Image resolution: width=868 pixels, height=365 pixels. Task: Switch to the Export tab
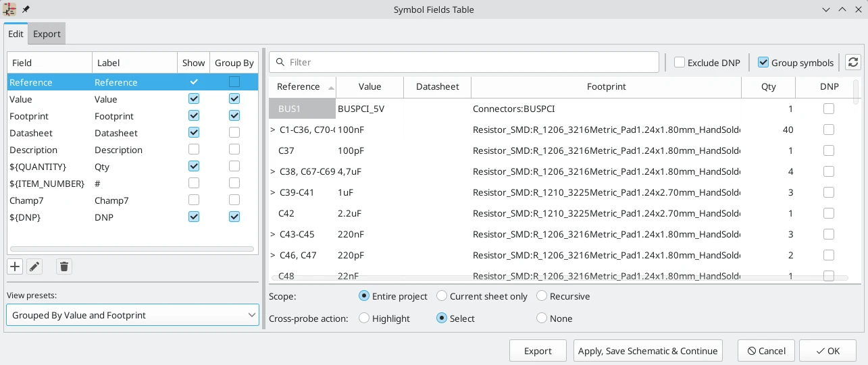[47, 34]
